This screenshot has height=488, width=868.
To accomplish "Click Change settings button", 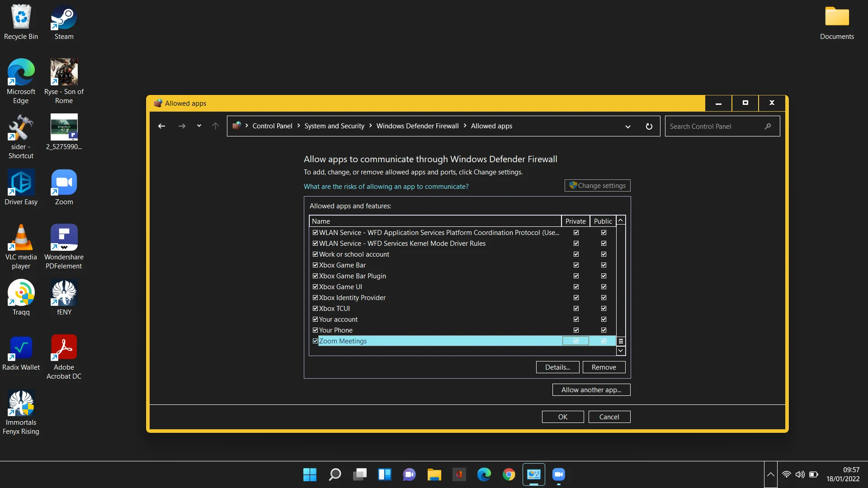I will pyautogui.click(x=597, y=185).
